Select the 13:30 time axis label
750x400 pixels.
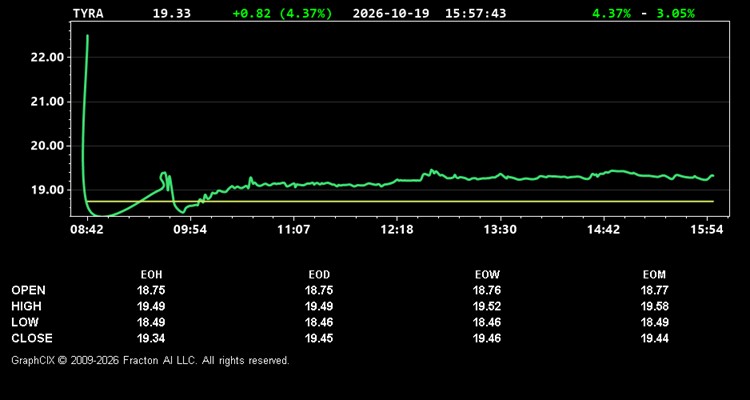tap(500, 230)
